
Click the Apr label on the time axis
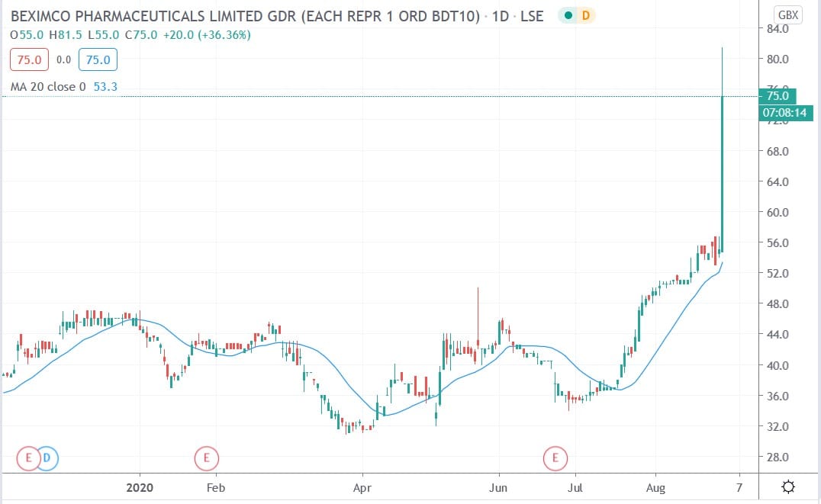click(362, 488)
